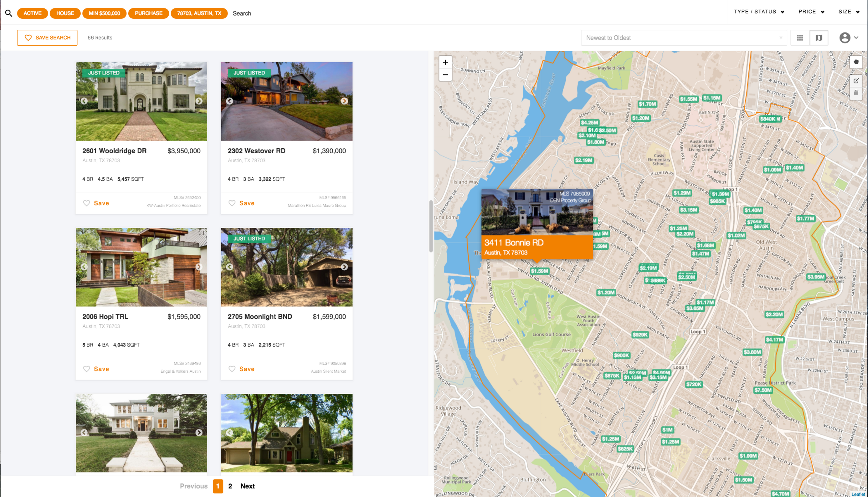Open the SIZE filter dropdown
This screenshot has width=868, height=497.
click(848, 11)
